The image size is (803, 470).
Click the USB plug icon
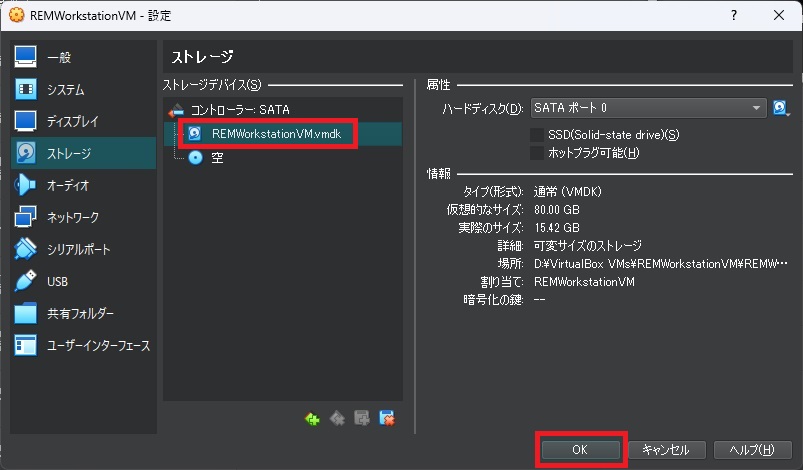click(x=26, y=281)
